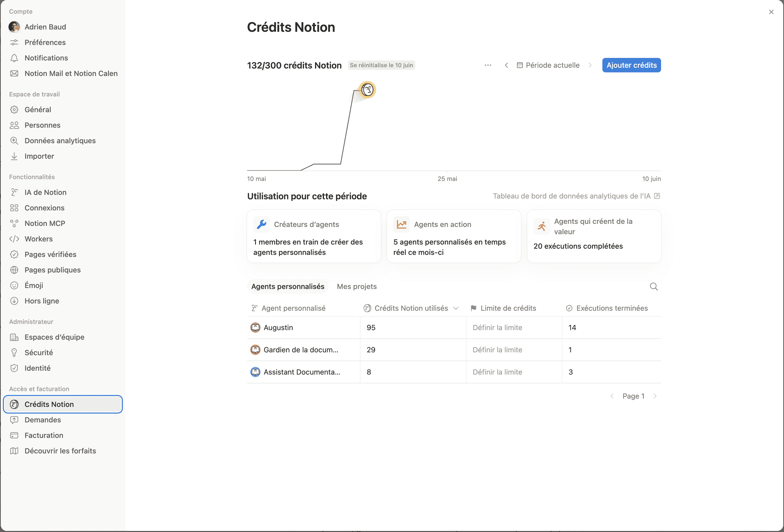Open Sécurité settings section
This screenshot has height=532, width=784.
pyautogui.click(x=63, y=353)
